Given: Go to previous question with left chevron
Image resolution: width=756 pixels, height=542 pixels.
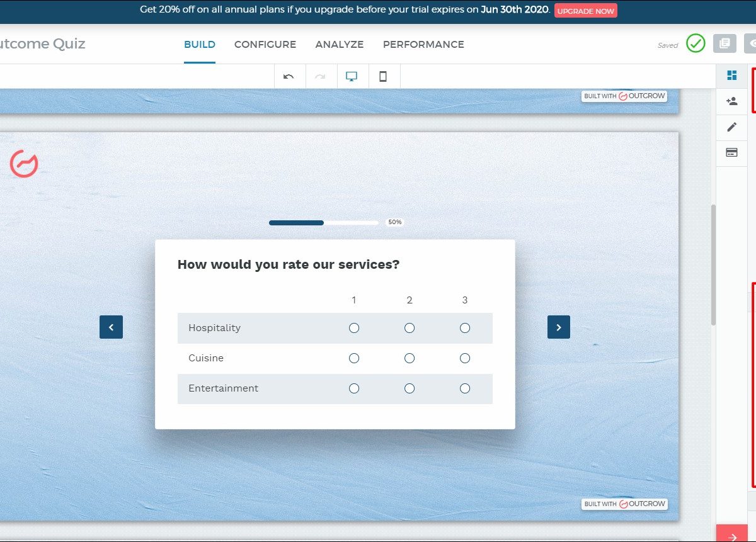Looking at the screenshot, I should (111, 327).
